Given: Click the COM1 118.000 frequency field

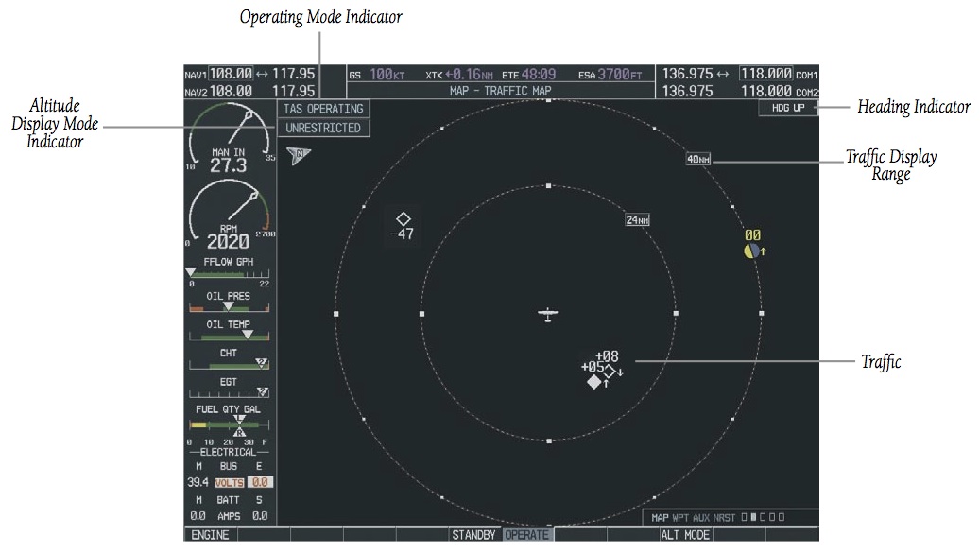Looking at the screenshot, I should [765, 74].
